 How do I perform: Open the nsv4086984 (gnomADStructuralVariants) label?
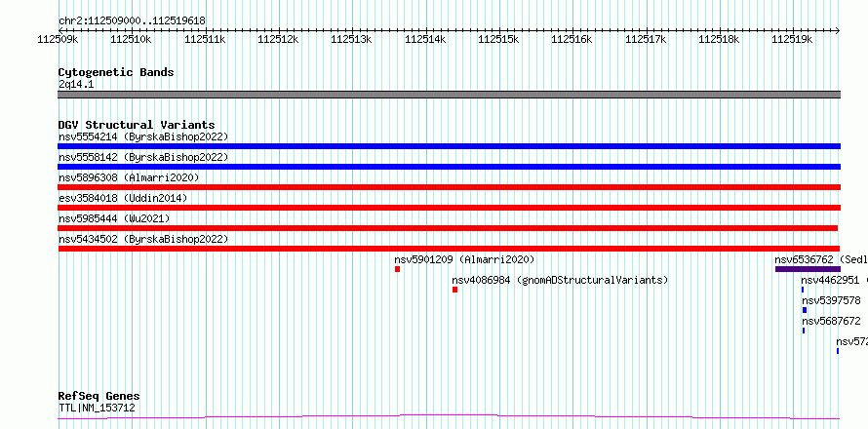pyautogui.click(x=560, y=280)
